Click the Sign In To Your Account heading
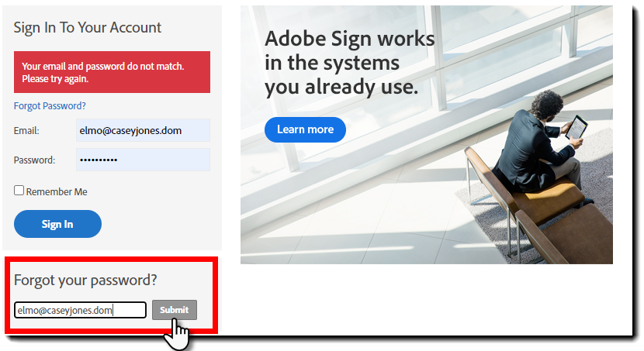The width and height of the screenshot is (644, 351). point(88,28)
